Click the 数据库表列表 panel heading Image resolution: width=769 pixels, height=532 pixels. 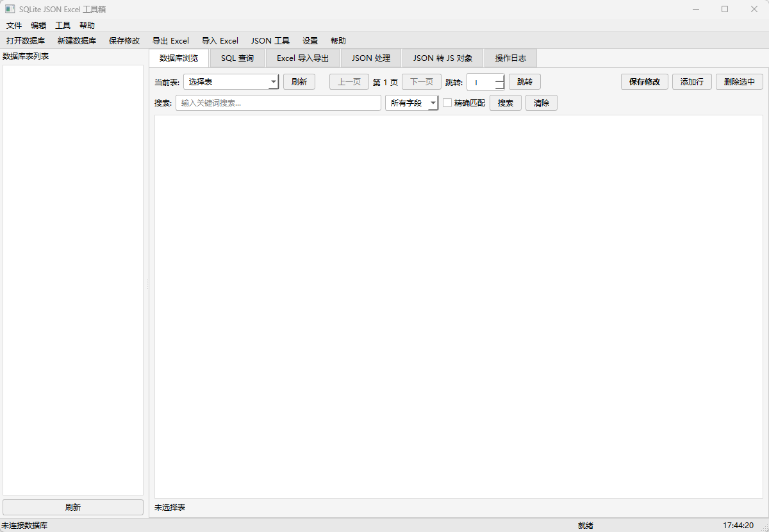click(26, 56)
